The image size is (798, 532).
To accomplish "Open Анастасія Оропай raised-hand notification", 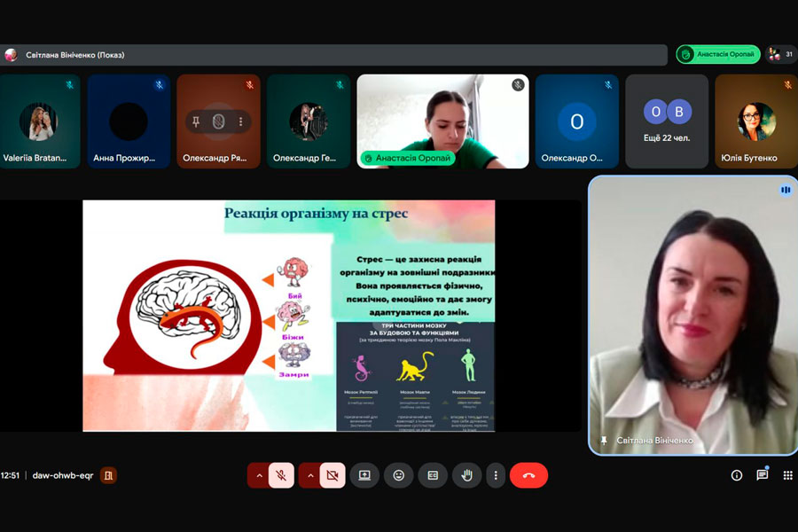I will click(718, 54).
